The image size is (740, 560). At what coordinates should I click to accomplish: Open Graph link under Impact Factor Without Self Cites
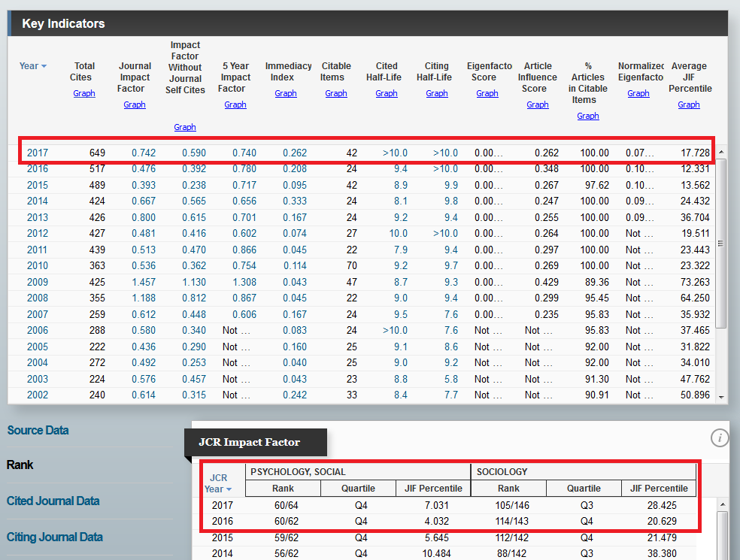pos(185,127)
